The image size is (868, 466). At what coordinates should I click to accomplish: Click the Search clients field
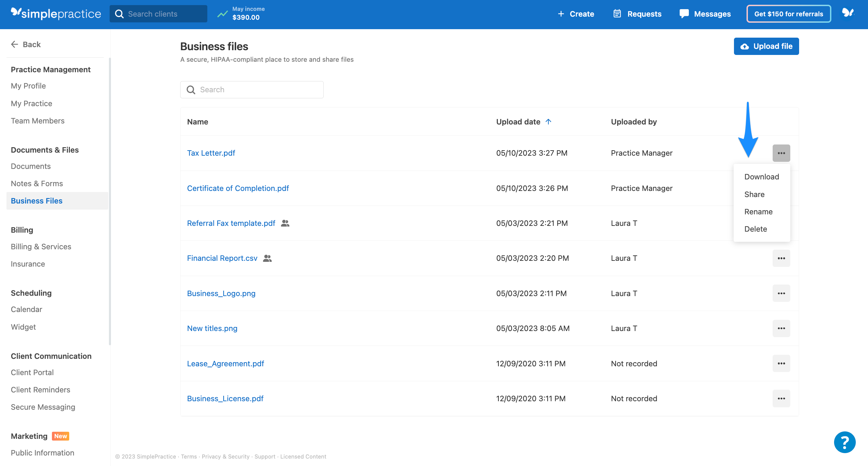click(158, 14)
